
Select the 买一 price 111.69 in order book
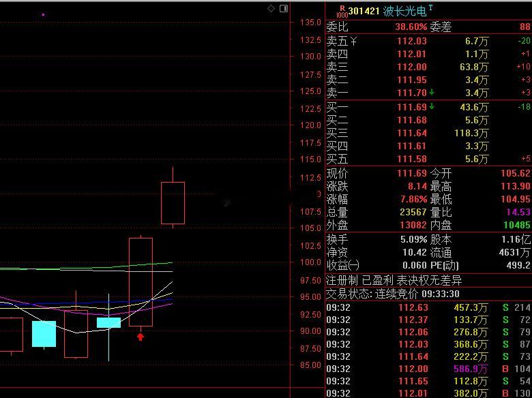pos(411,107)
